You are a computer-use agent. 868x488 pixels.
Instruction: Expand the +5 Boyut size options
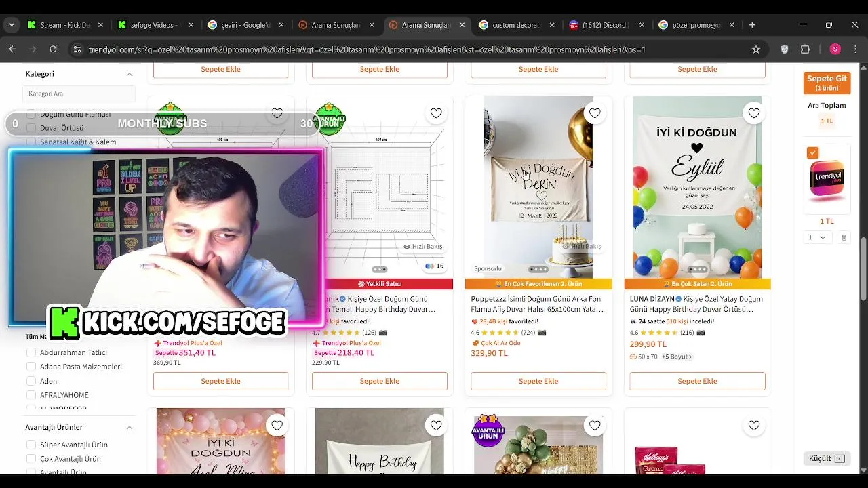click(677, 357)
